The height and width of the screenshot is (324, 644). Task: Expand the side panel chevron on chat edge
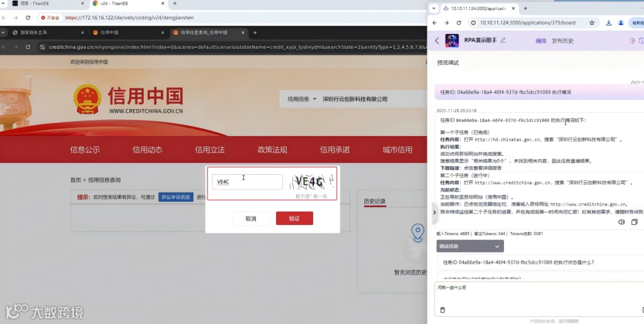435,212
